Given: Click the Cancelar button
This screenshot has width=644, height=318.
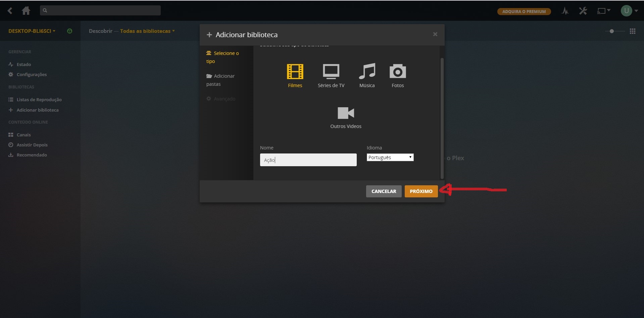Looking at the screenshot, I should point(384,191).
